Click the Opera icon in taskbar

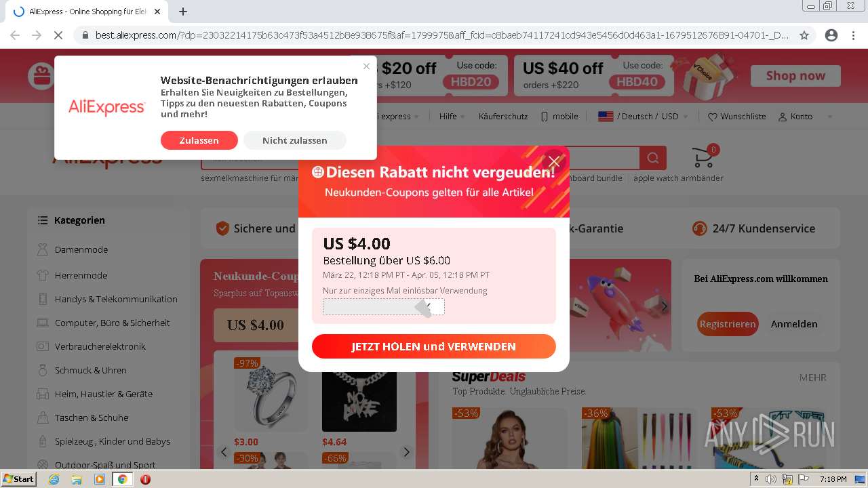(145, 479)
